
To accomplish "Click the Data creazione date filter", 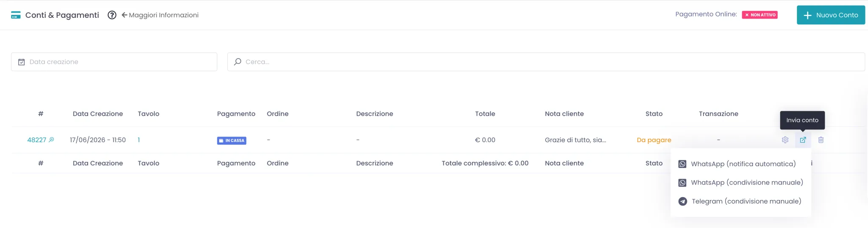I will [x=114, y=62].
